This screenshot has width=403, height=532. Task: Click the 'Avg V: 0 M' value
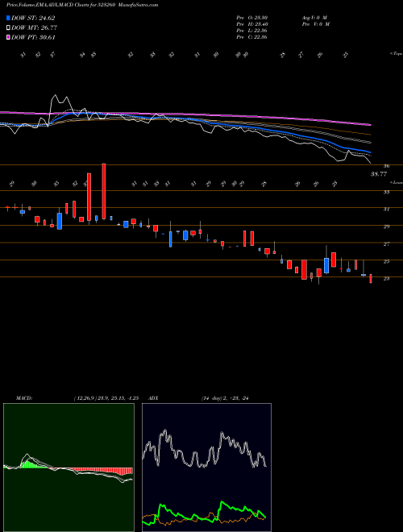click(x=314, y=18)
